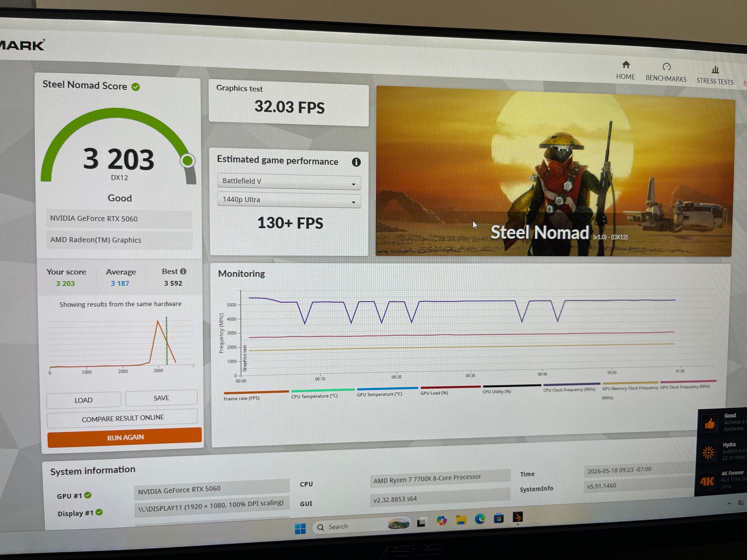Click the SystemInfo version v5.91.1460

coord(638,485)
